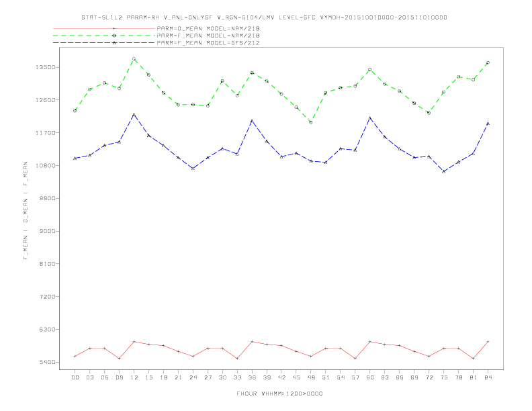Click the x-axis tick label 84
The width and height of the screenshot is (532, 411).
tap(488, 377)
